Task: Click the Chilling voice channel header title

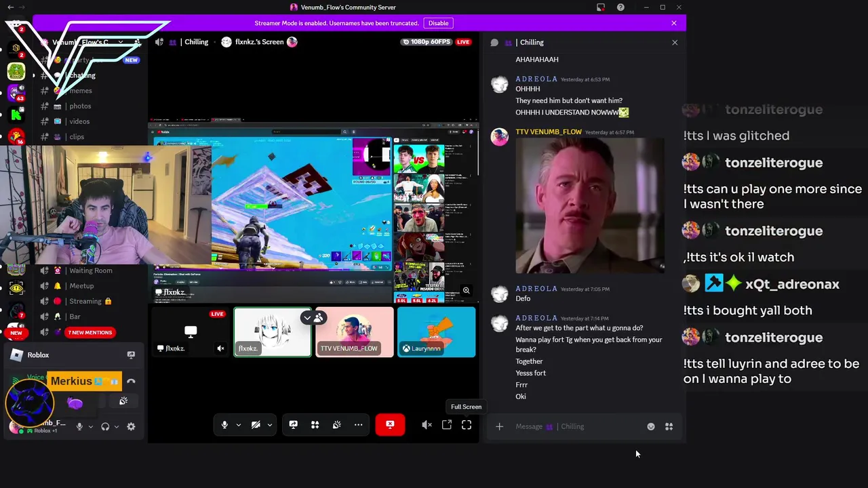Action: pyautogui.click(x=196, y=42)
